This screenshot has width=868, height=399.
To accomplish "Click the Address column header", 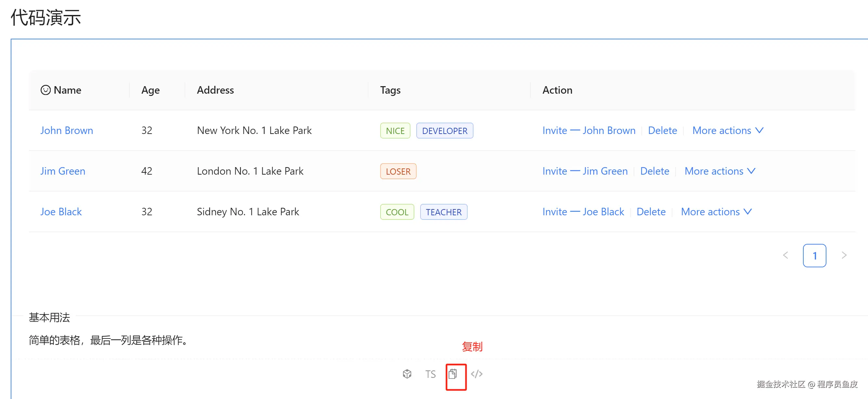I will pos(215,90).
